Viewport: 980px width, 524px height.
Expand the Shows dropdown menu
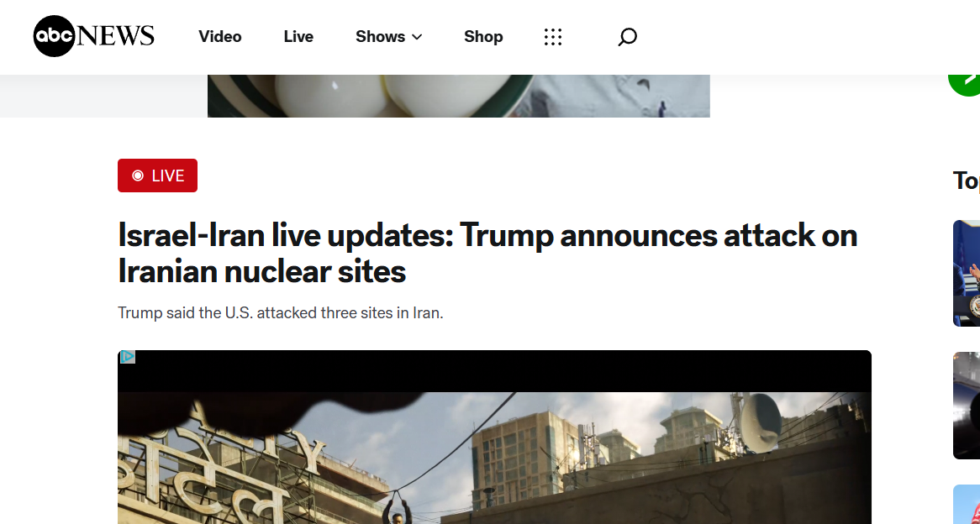tap(389, 37)
